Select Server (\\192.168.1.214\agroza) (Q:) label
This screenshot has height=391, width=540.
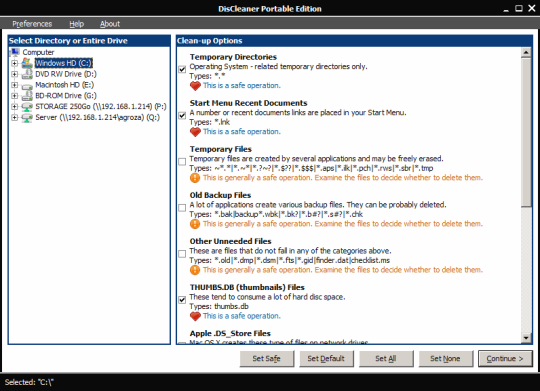pos(97,117)
